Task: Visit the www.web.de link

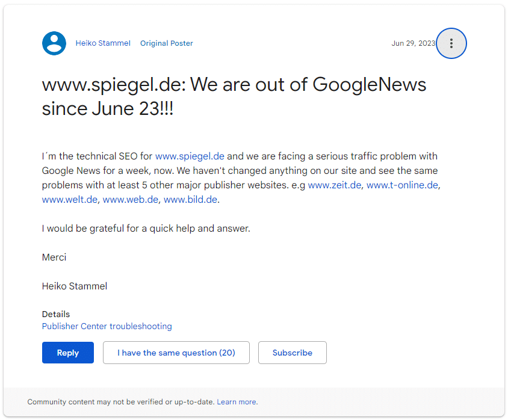Action: (x=131, y=200)
